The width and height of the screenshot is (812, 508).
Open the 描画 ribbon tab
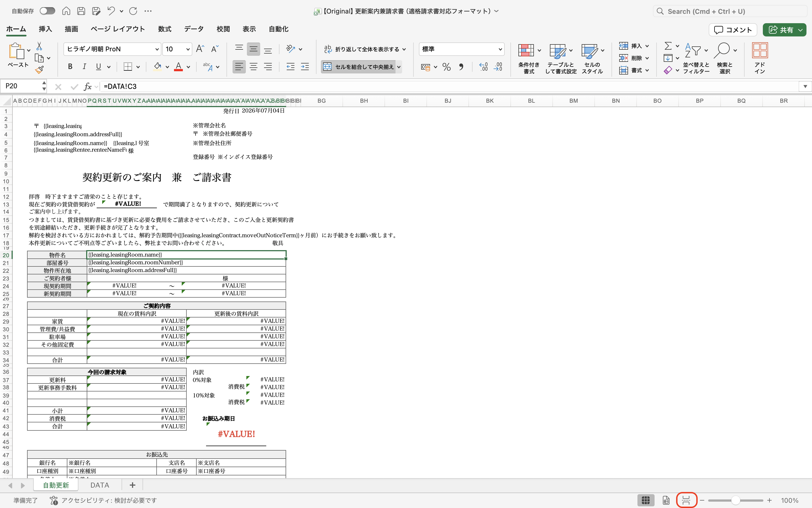coord(71,29)
